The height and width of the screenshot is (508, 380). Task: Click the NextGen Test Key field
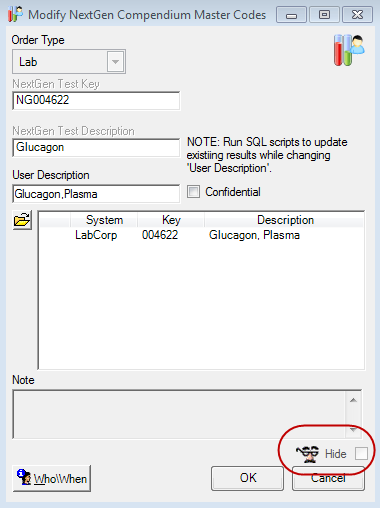[96, 100]
